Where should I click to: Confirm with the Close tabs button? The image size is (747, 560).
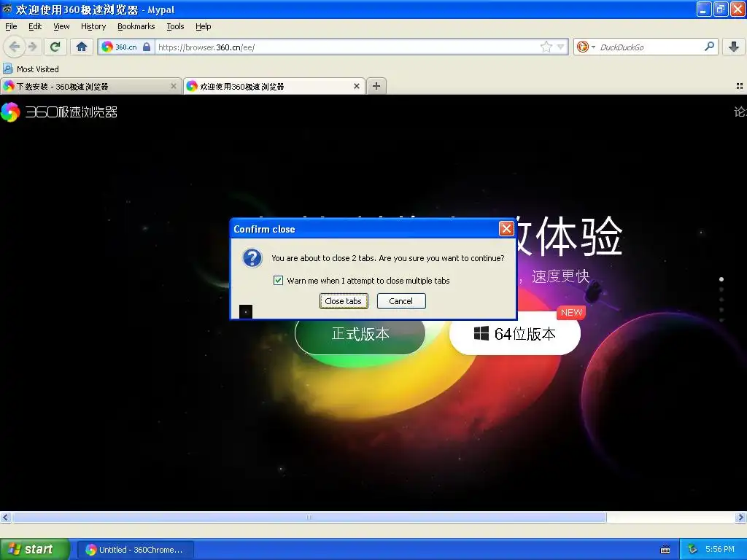pos(344,301)
